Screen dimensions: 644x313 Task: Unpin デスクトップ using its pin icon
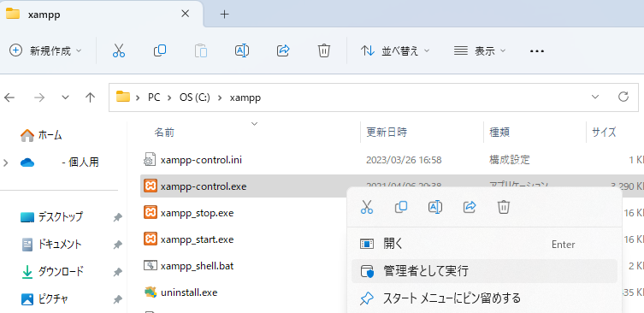[x=117, y=217]
